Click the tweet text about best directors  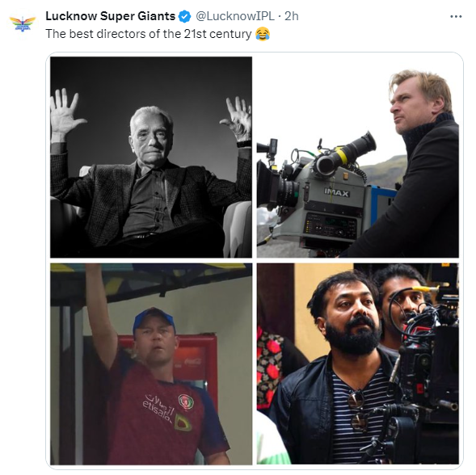point(149,34)
